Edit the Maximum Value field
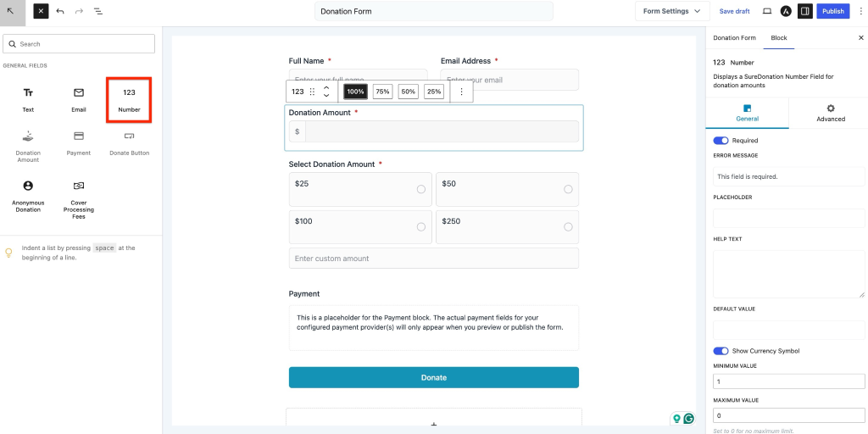Viewport: 868px width, 434px height. (789, 415)
